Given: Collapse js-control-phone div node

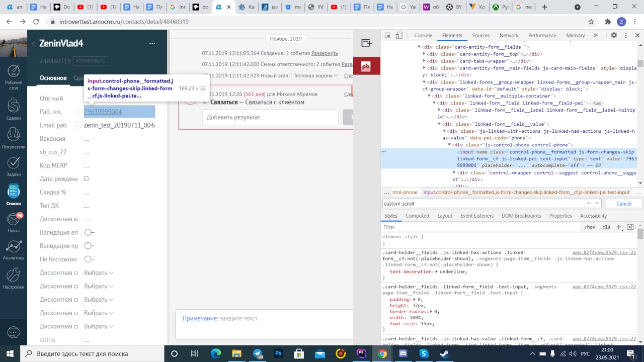Looking at the screenshot, I should [449, 145].
